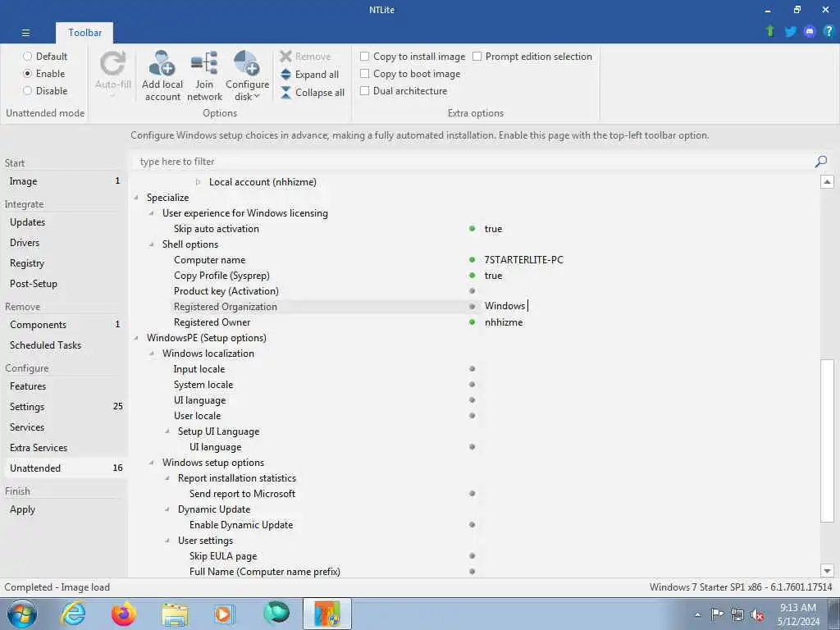Launch Firefox from taskbar
Image resolution: width=840 pixels, height=630 pixels.
123,614
